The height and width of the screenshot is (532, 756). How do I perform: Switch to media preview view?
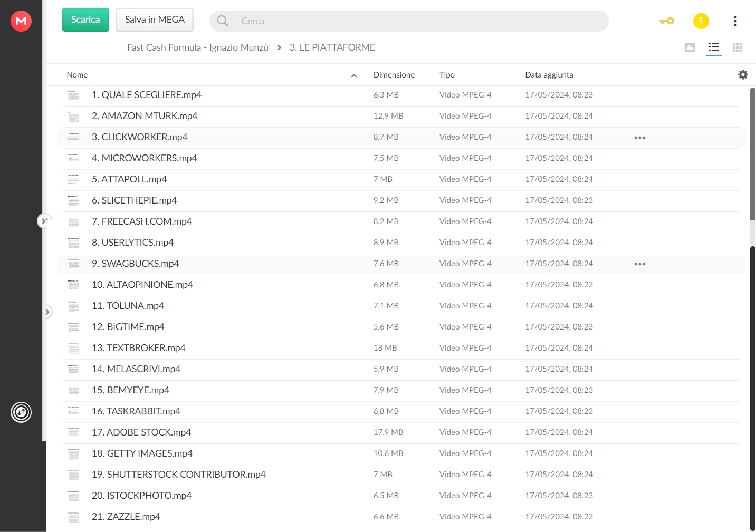[x=690, y=47]
